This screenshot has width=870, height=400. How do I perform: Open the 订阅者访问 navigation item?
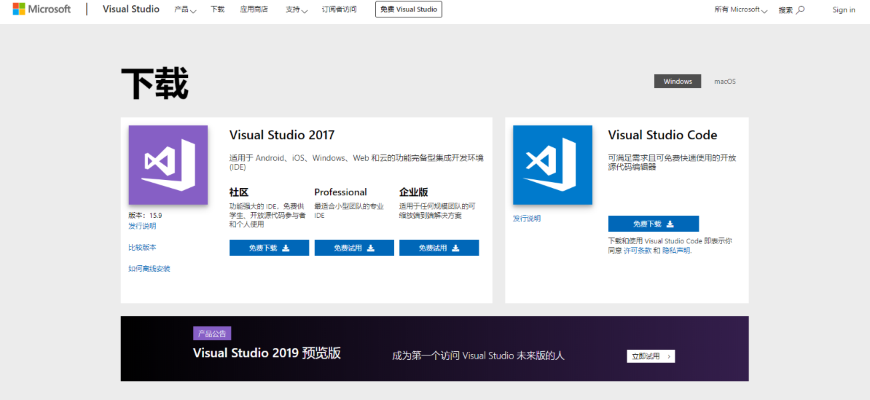339,10
